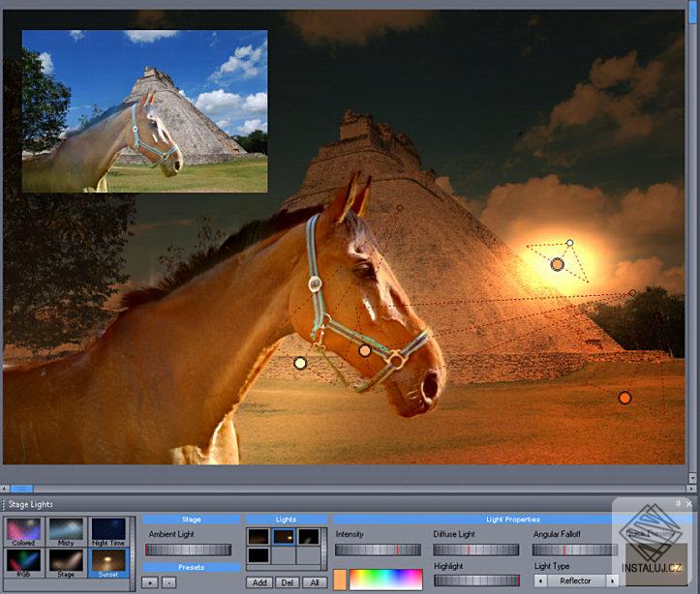Click the Highlight slider
Viewport: 700px width, 594px height.
point(475,580)
